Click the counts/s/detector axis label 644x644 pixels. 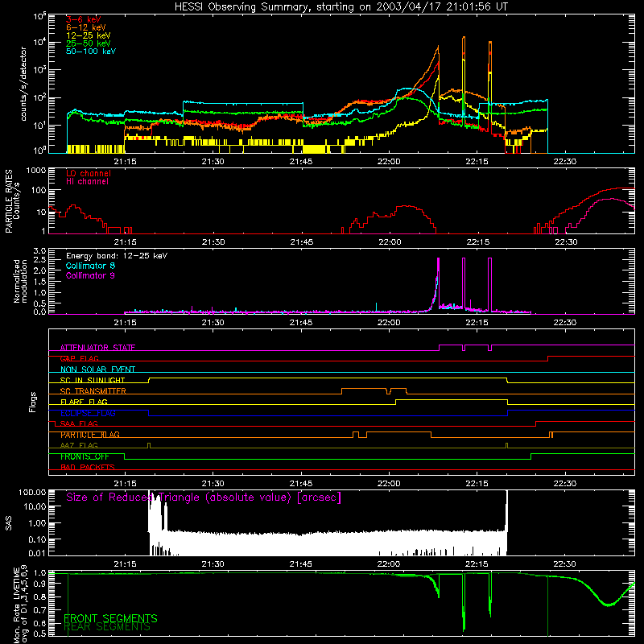[23, 84]
